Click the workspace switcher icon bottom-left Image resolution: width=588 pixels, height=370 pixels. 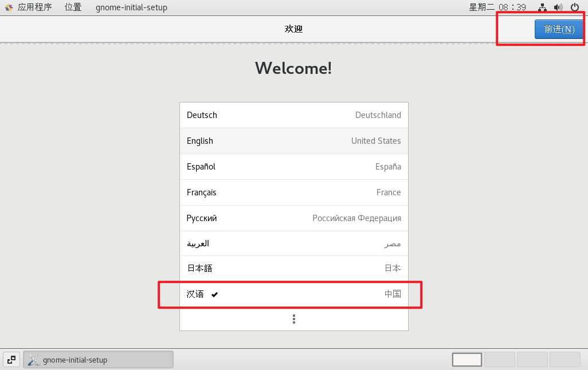pos(11,359)
